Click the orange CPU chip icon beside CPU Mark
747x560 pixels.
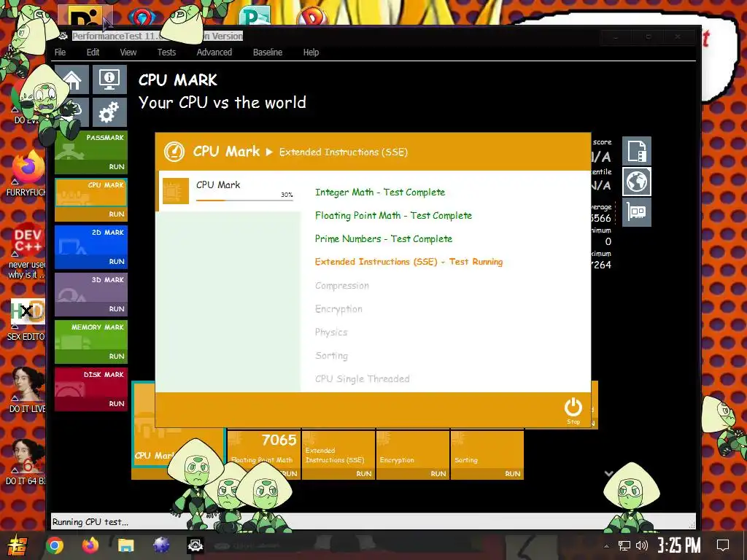click(x=176, y=191)
